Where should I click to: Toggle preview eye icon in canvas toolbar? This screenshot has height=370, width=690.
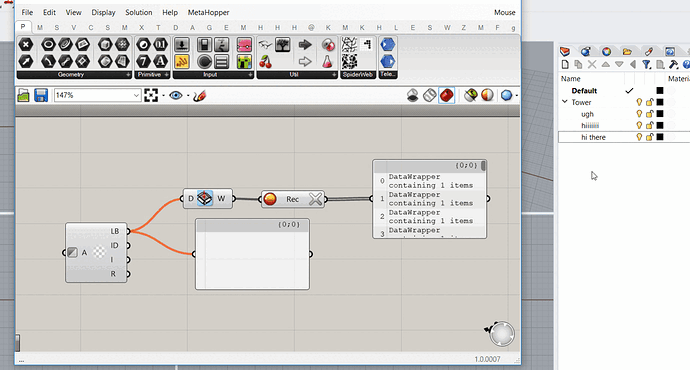[x=176, y=95]
